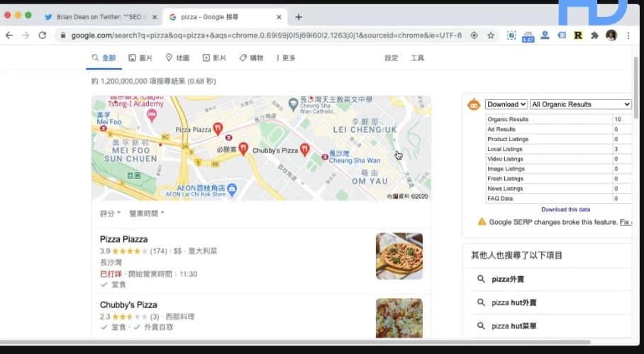
Task: Open the 地圖 (Maps) search tab
Action: [177, 58]
